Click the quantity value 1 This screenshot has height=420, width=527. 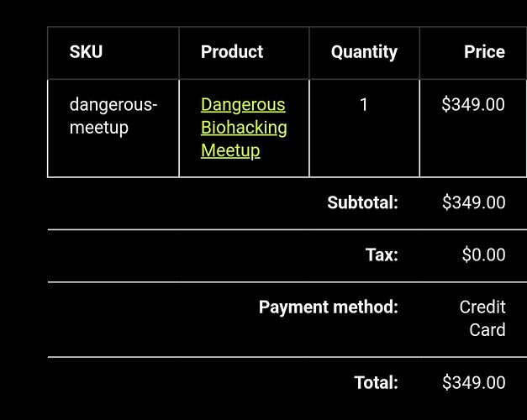click(364, 104)
